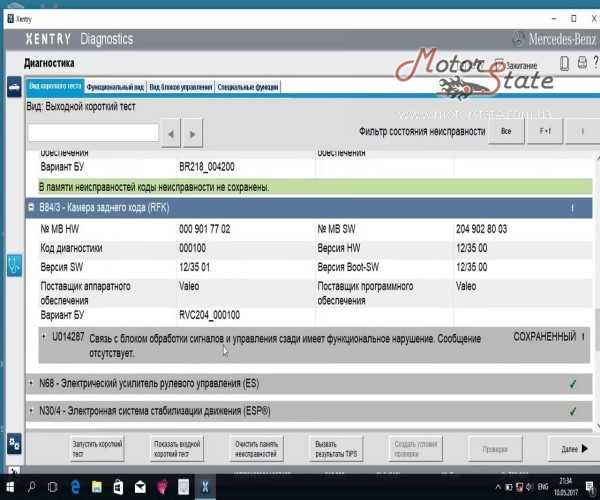This screenshot has width=600, height=500.
Task: Open the pink app icon in taskbar
Action: 162,487
